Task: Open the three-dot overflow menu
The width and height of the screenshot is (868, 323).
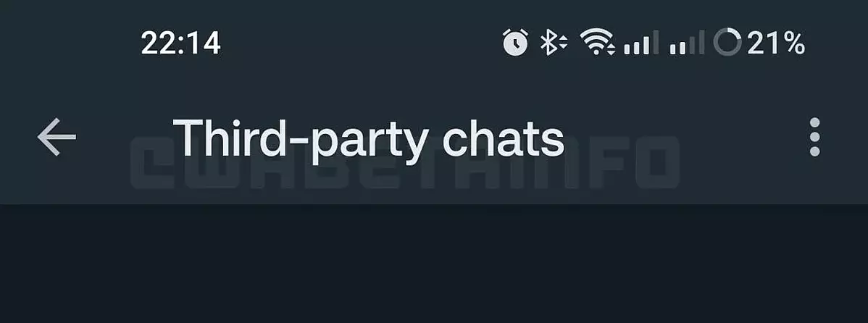Action: click(x=814, y=137)
